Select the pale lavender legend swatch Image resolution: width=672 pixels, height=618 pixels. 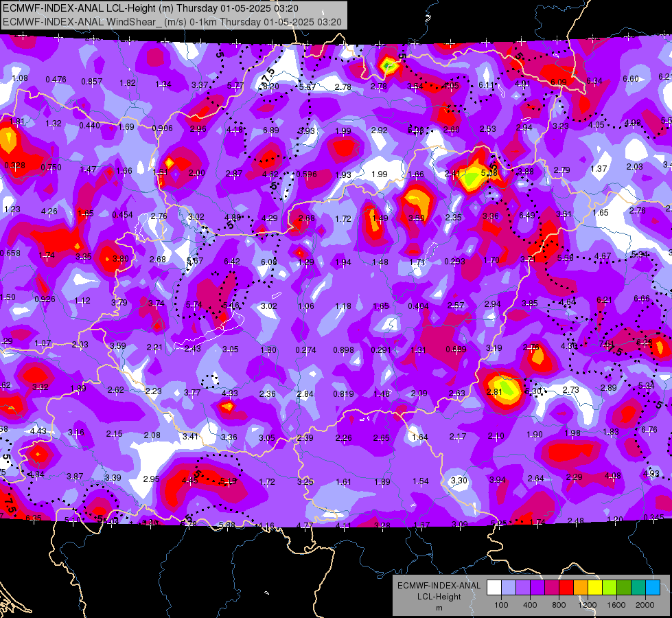pyautogui.click(x=508, y=588)
